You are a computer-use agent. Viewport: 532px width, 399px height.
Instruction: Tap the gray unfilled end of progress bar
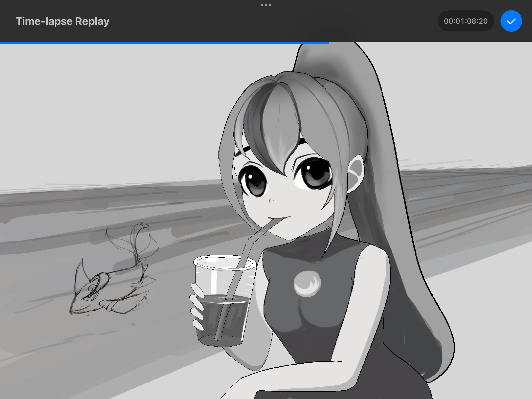(x=431, y=43)
